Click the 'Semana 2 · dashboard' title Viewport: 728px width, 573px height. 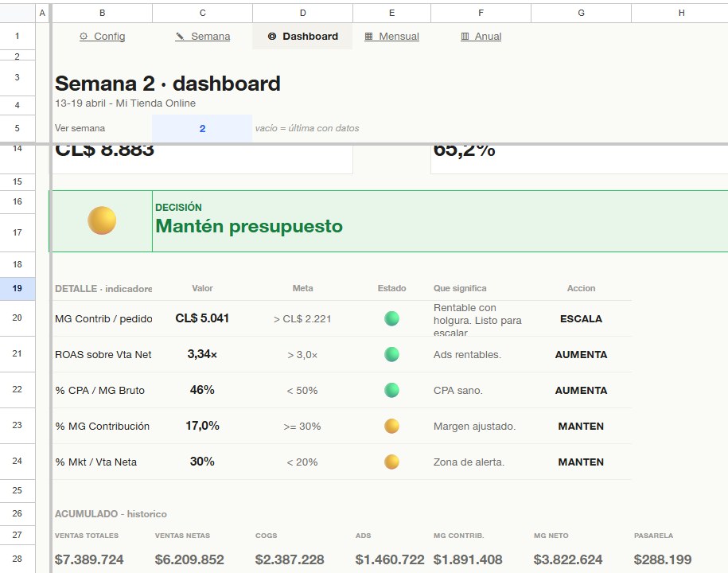168,84
